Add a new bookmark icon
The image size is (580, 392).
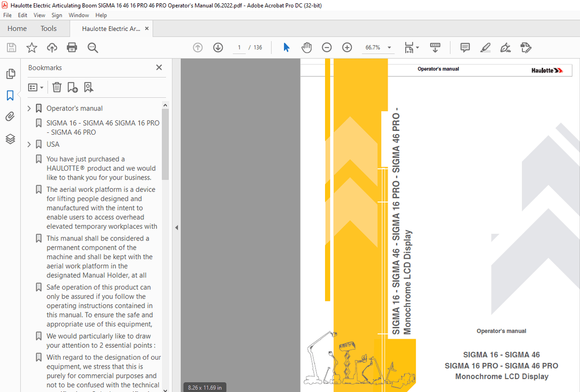[72, 87]
